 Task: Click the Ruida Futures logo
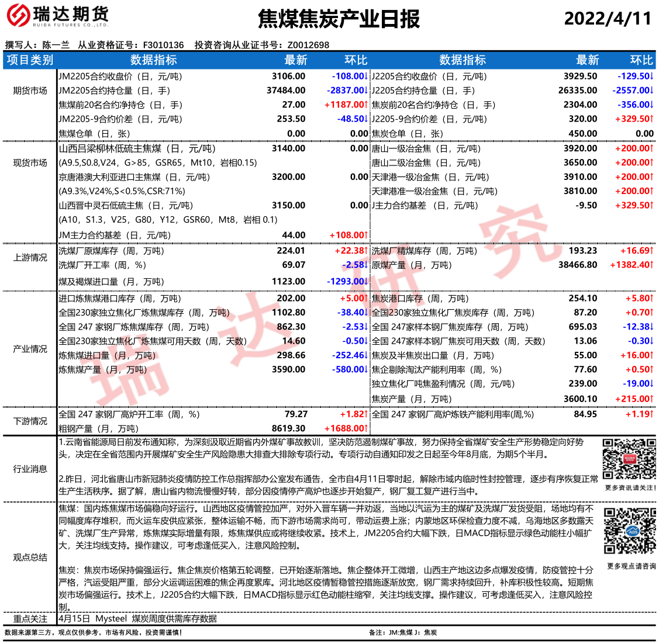click(57, 16)
